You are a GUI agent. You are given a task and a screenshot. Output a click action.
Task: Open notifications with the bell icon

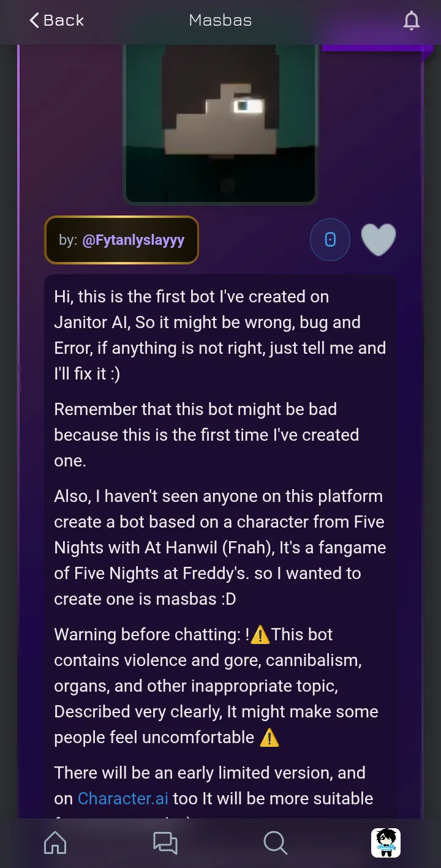pos(411,21)
